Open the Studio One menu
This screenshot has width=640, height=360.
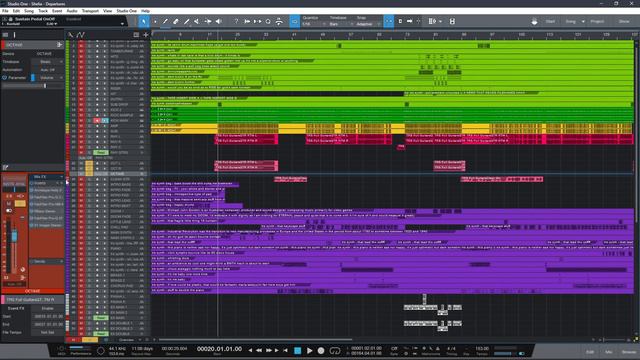(127, 11)
